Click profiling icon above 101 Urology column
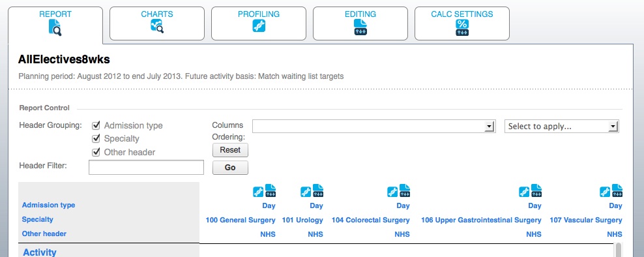The image size is (644, 257). coord(306,192)
